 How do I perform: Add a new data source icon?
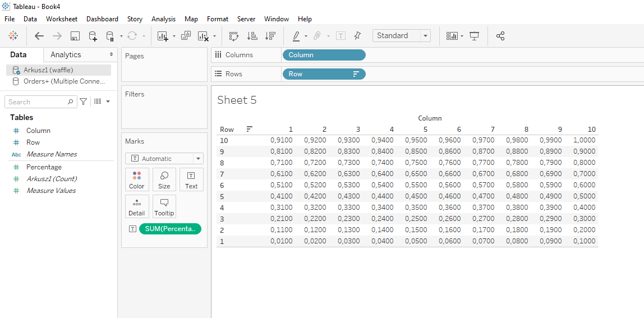tap(93, 36)
